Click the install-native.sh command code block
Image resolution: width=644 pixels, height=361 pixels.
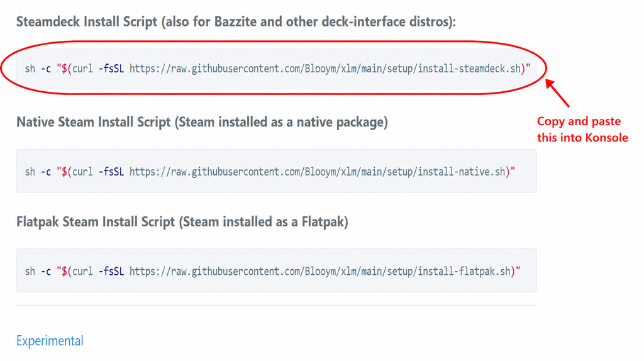coord(277,171)
